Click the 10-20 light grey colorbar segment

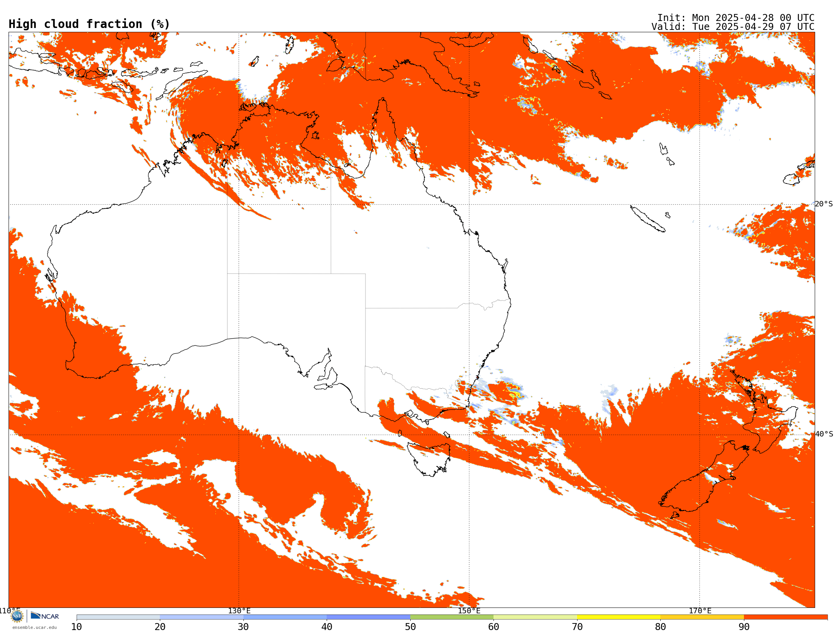point(118,617)
